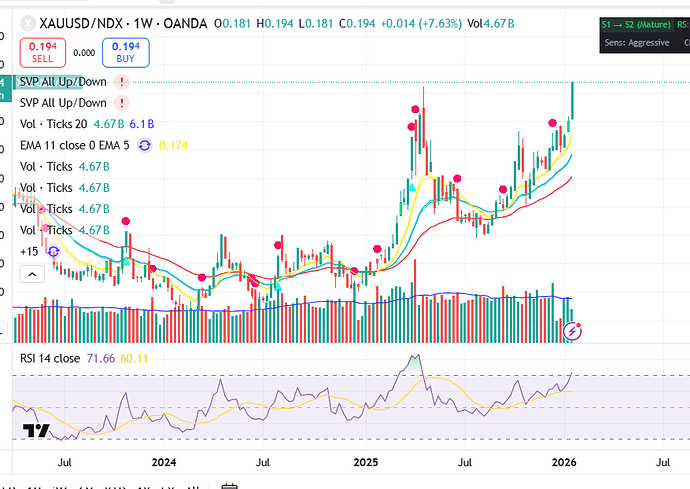
Task: Click the purple refresh icon beside +15
Action: click(54, 252)
